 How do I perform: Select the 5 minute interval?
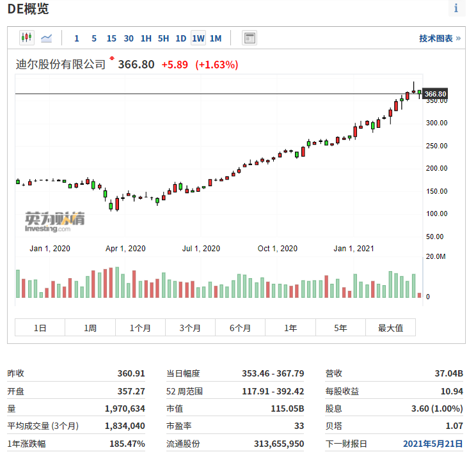point(94,38)
